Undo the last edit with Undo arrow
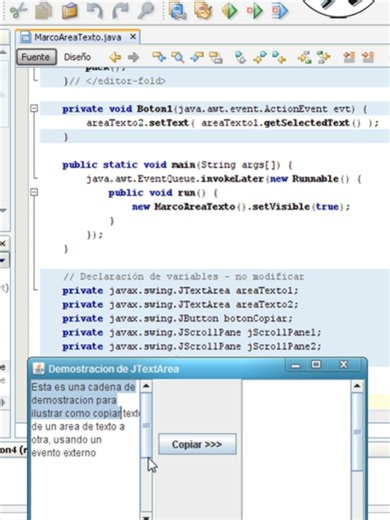Viewport: 390px width, 520px height. click(x=95, y=10)
